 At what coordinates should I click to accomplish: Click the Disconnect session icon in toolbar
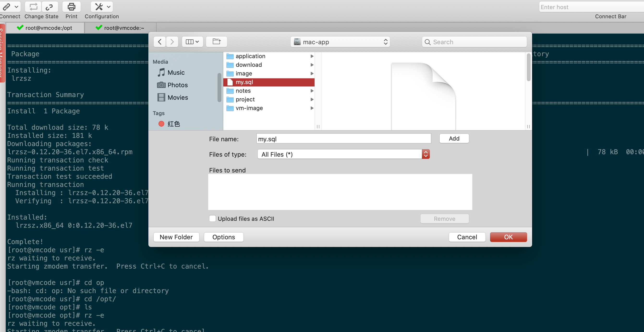[x=49, y=7]
